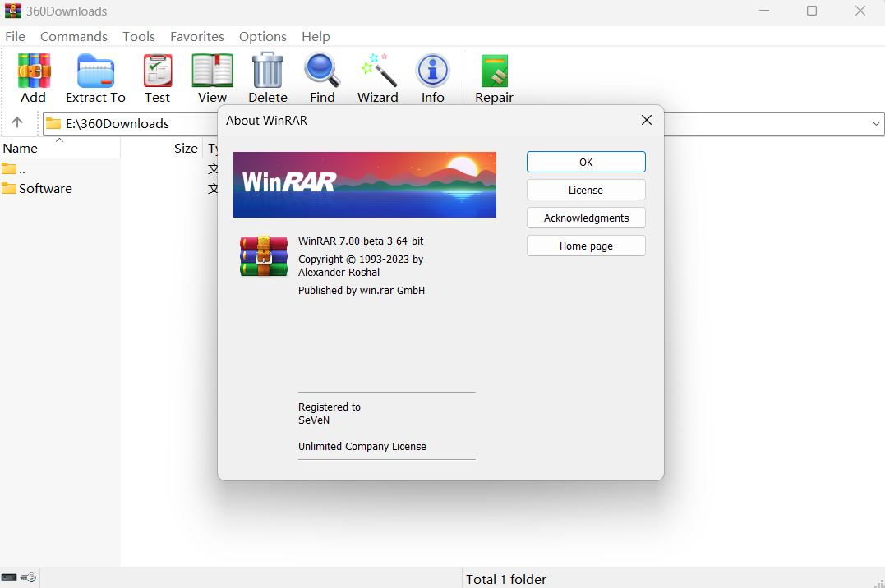This screenshot has width=885, height=588.
Task: Select the Extract To toolbar icon
Action: (x=95, y=71)
